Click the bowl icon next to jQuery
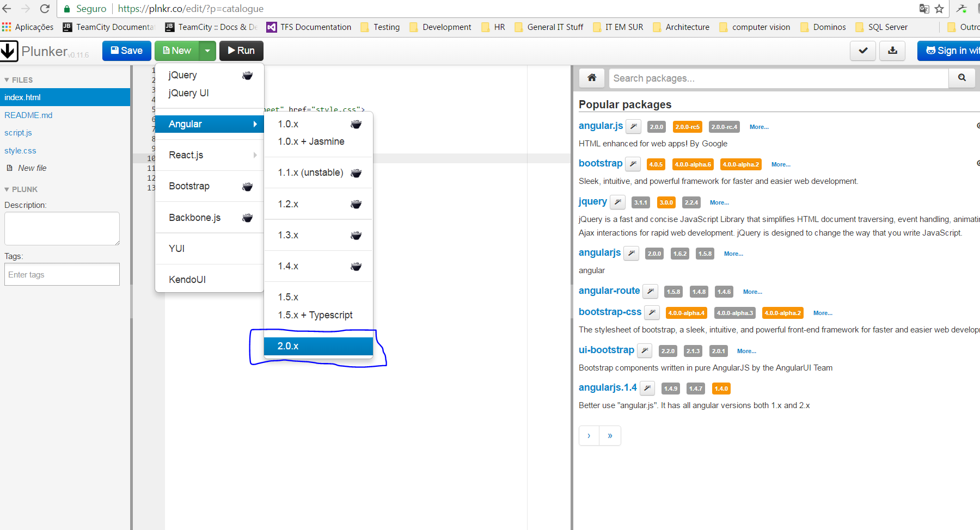Image resolution: width=980 pixels, height=530 pixels. coord(247,76)
